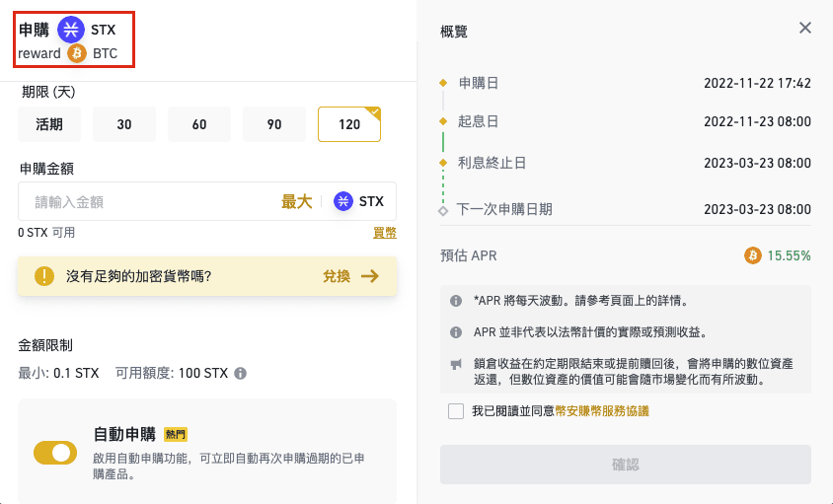Click the yellow warning exclamation icon
Viewport: 833px width, 504px height.
pyautogui.click(x=44, y=275)
